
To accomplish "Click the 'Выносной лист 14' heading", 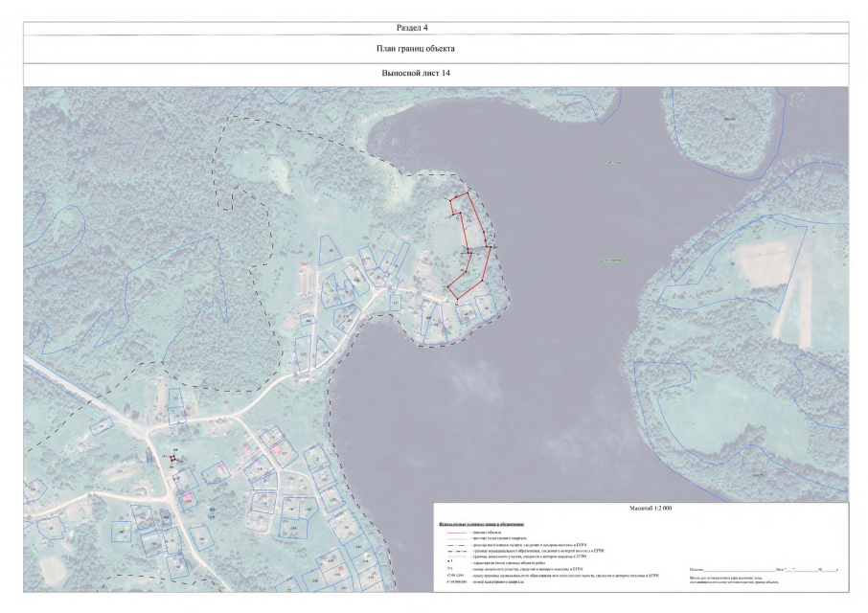I will pos(435,74).
